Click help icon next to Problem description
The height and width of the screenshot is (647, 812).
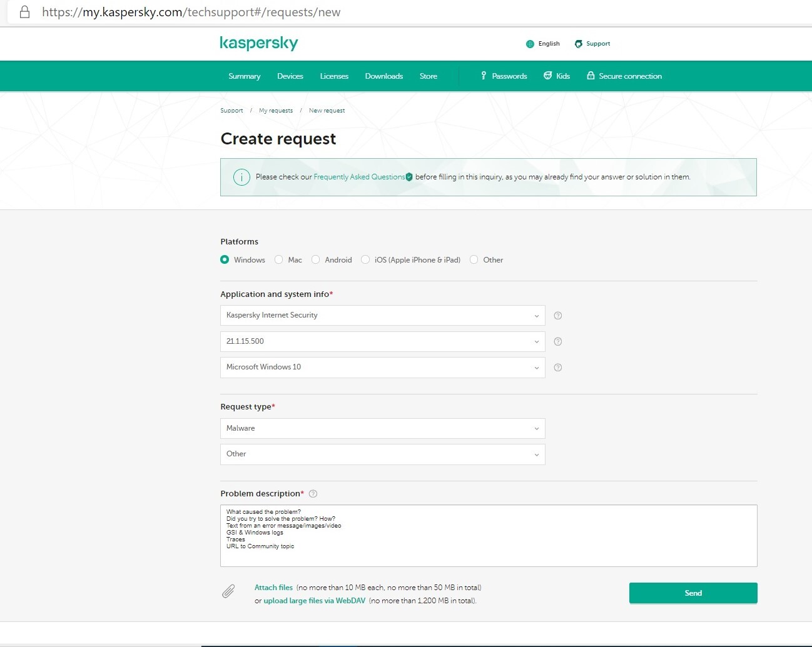point(313,494)
